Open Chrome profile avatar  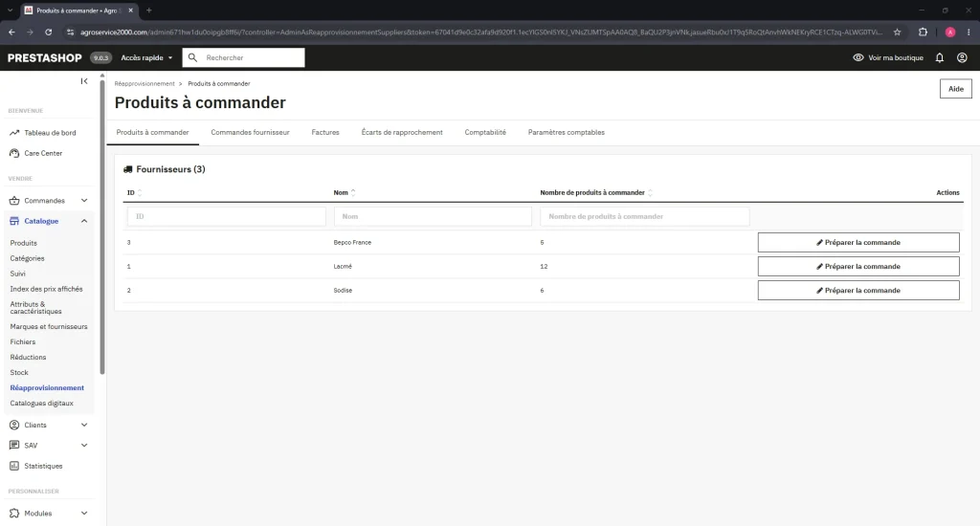tap(950, 32)
